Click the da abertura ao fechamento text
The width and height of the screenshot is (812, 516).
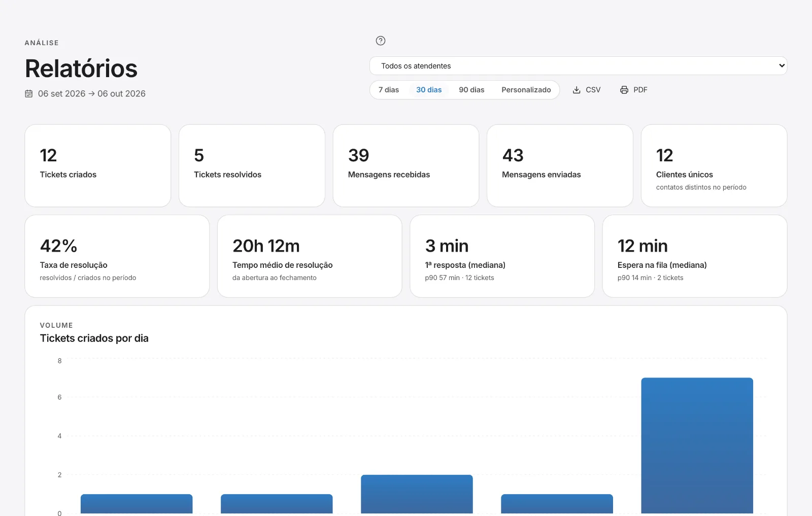pos(275,278)
